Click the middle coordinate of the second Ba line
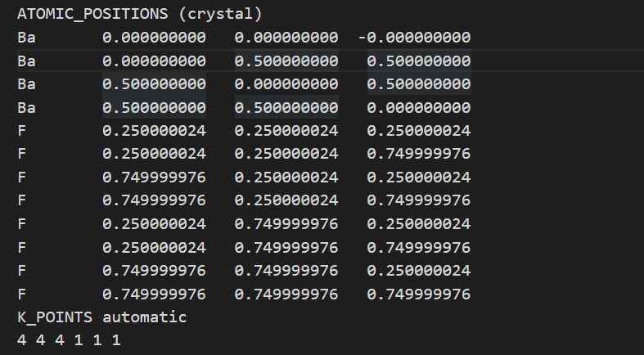Viewport: 644px width, 355px height. tap(286, 61)
